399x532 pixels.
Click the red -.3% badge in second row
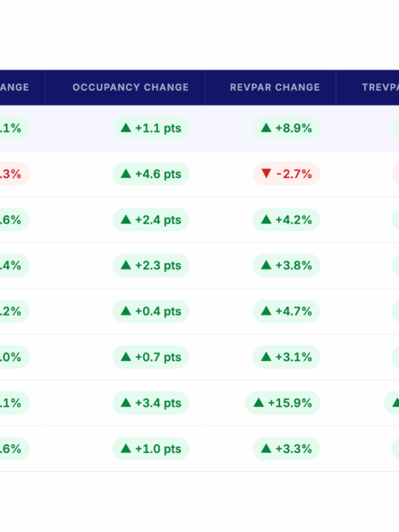point(14,174)
